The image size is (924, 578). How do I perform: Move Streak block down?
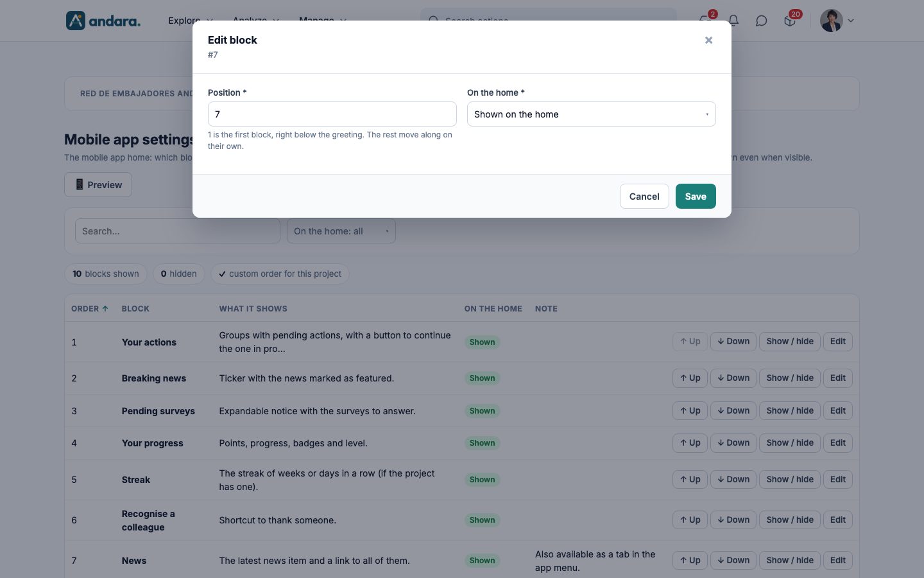coord(733,480)
